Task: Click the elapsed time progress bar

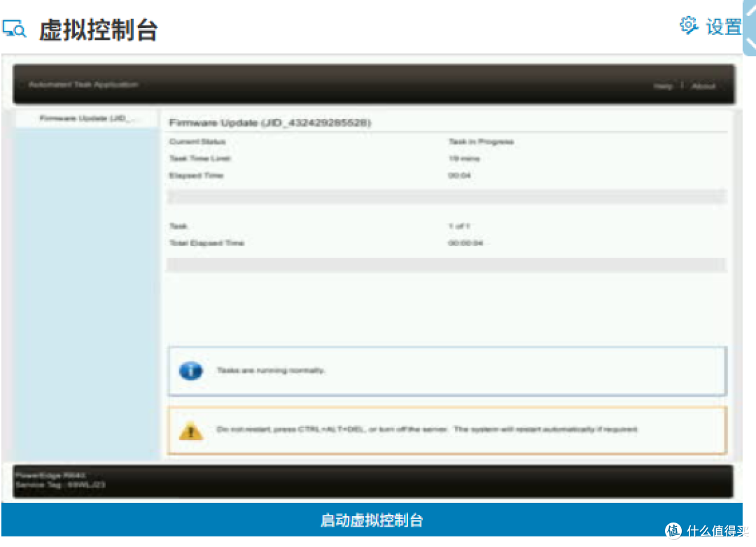Action: [447, 197]
